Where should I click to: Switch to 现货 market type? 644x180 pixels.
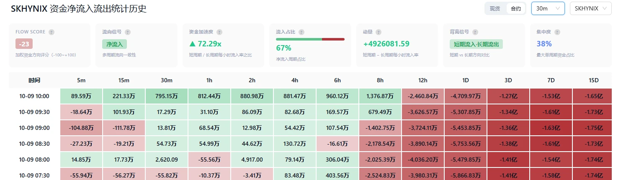tap(495, 8)
